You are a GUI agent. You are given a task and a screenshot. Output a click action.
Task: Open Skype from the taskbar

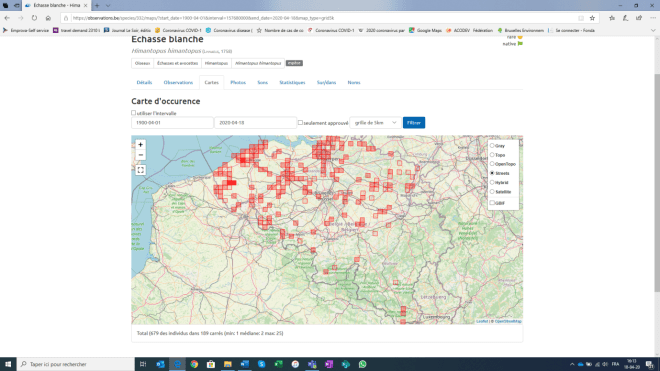click(261, 364)
